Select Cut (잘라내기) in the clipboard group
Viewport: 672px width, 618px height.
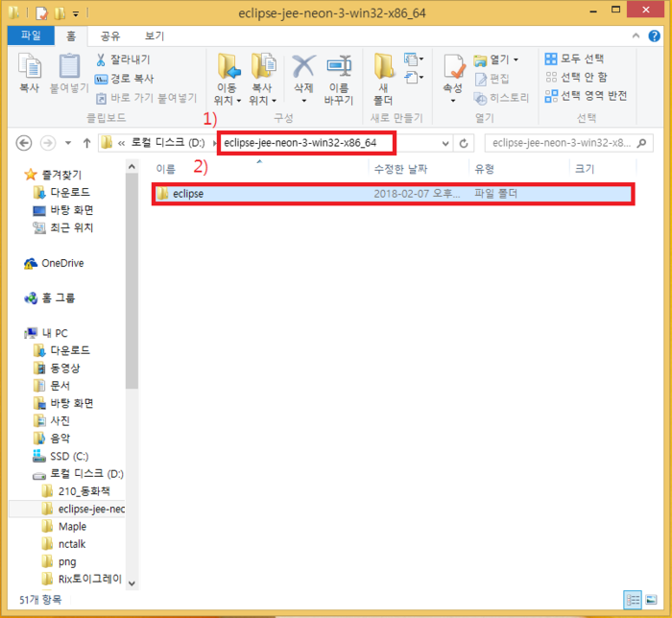(x=123, y=59)
